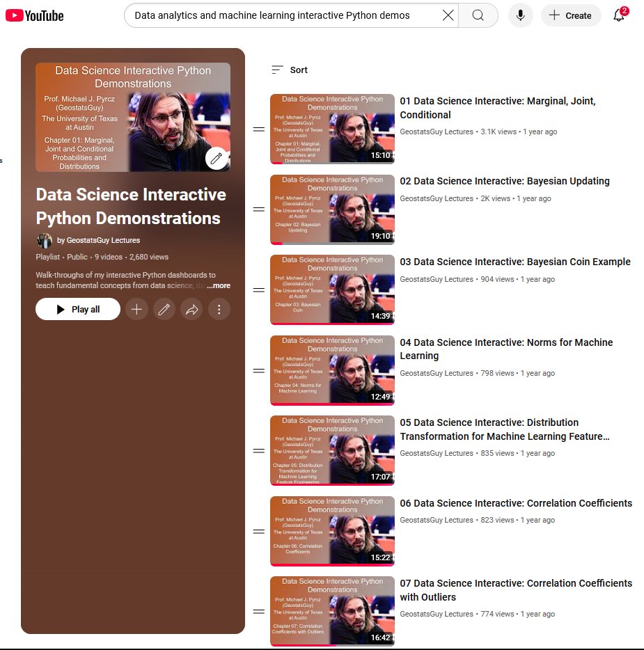The height and width of the screenshot is (650, 644).
Task: Play the 16:42 thumbnail of video 07
Action: (332, 612)
